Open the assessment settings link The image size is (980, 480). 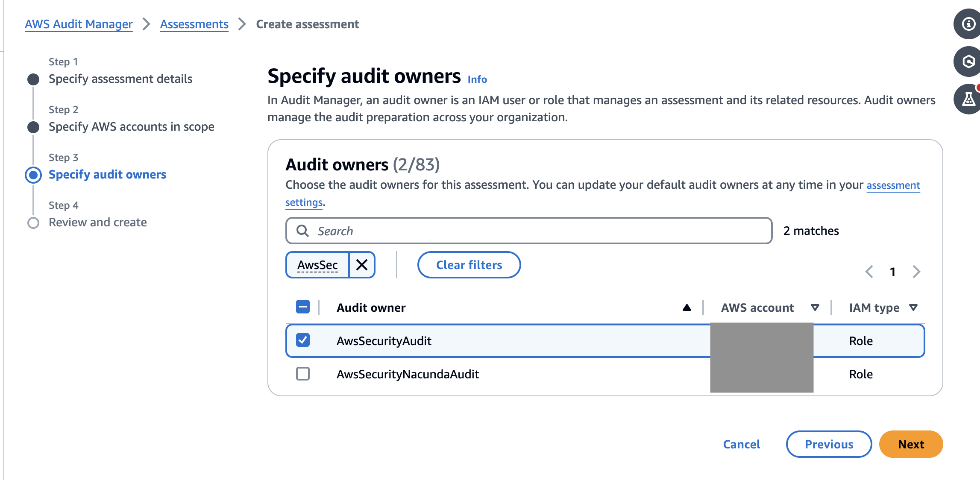coord(893,185)
